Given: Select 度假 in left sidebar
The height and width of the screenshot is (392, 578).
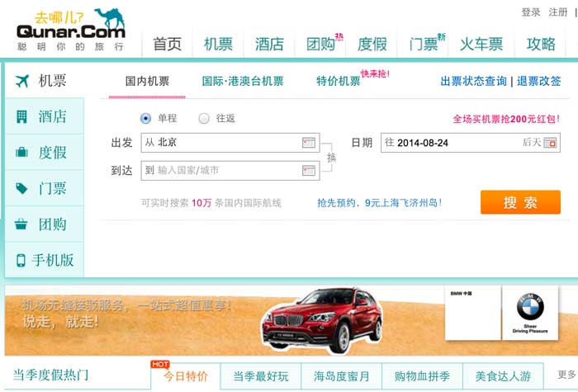Looking at the screenshot, I should [45, 152].
